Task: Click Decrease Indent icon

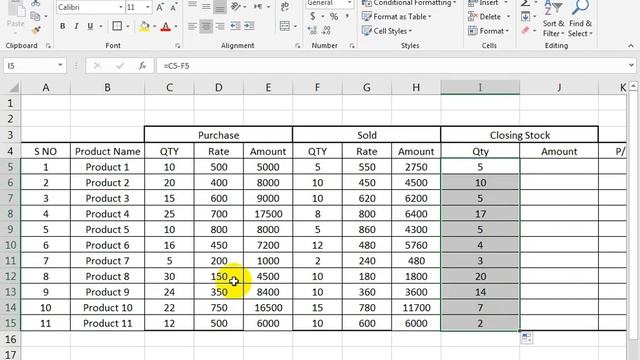Action: coord(235,26)
